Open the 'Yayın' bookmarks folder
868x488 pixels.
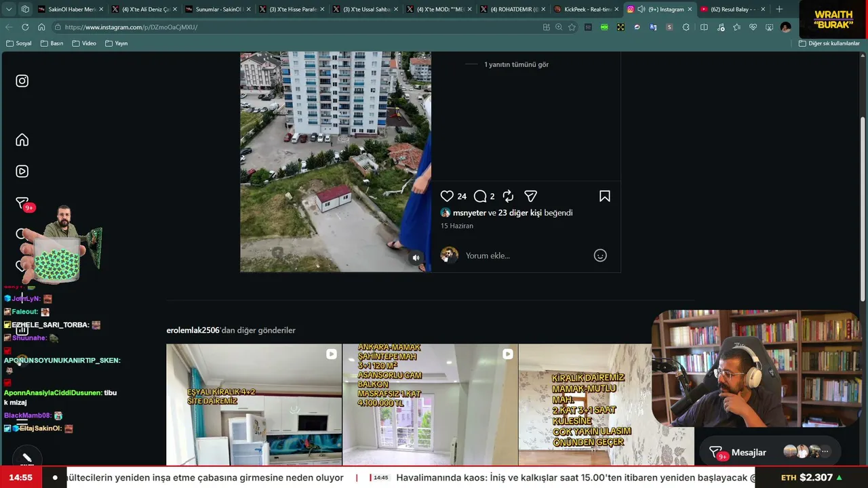(117, 43)
